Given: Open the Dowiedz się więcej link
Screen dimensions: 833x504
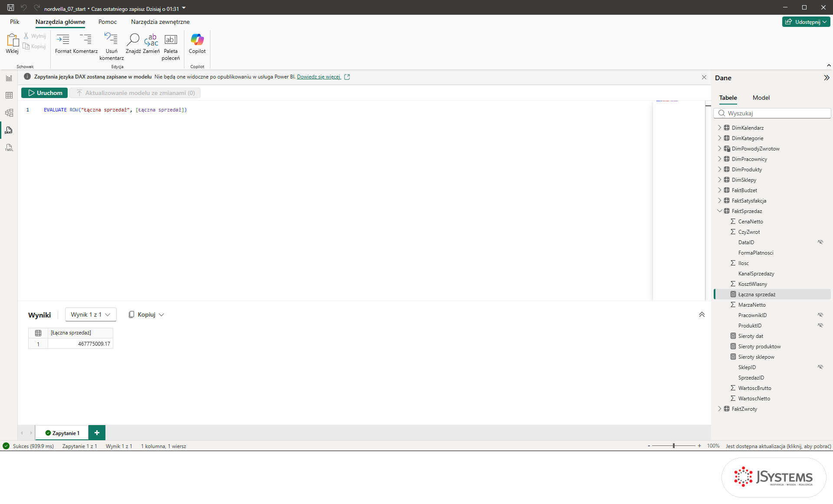Looking at the screenshot, I should [319, 77].
